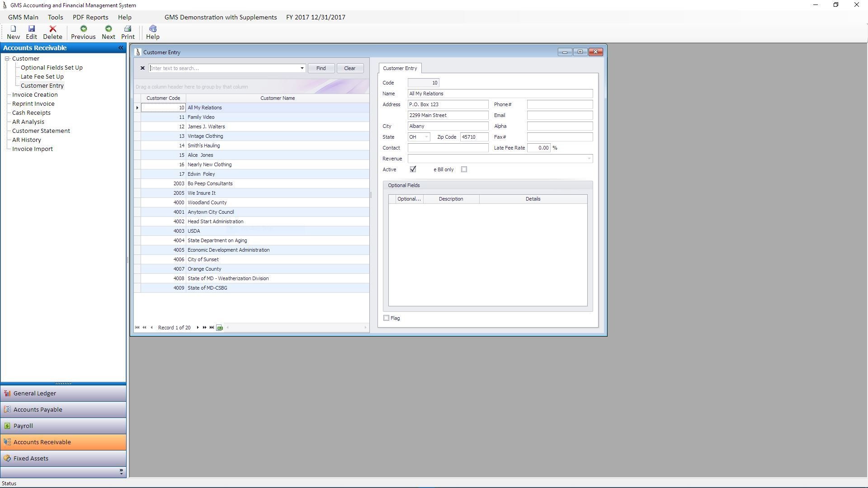
Task: Enable the e Bill only checkbox
Action: pos(464,169)
